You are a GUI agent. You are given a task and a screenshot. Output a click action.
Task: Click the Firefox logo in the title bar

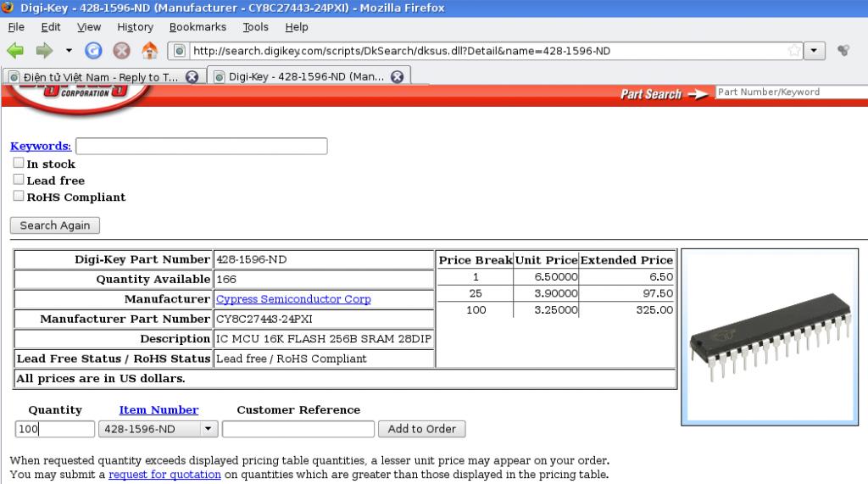8,7
